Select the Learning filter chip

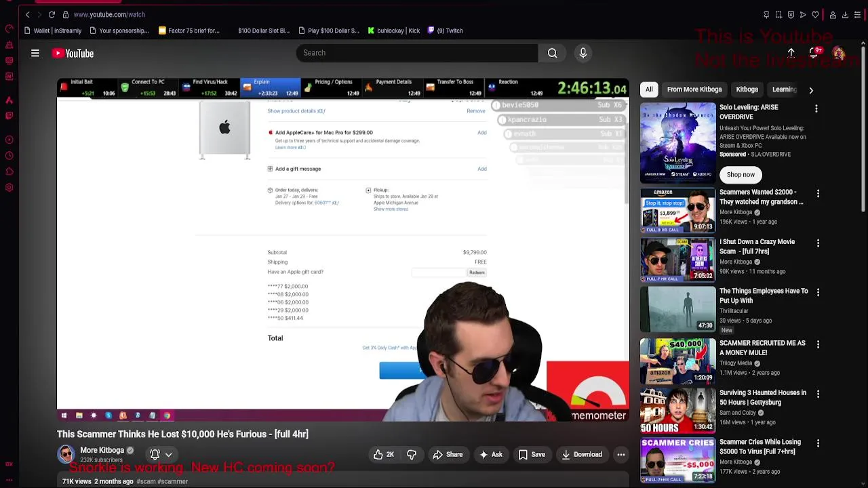click(784, 89)
